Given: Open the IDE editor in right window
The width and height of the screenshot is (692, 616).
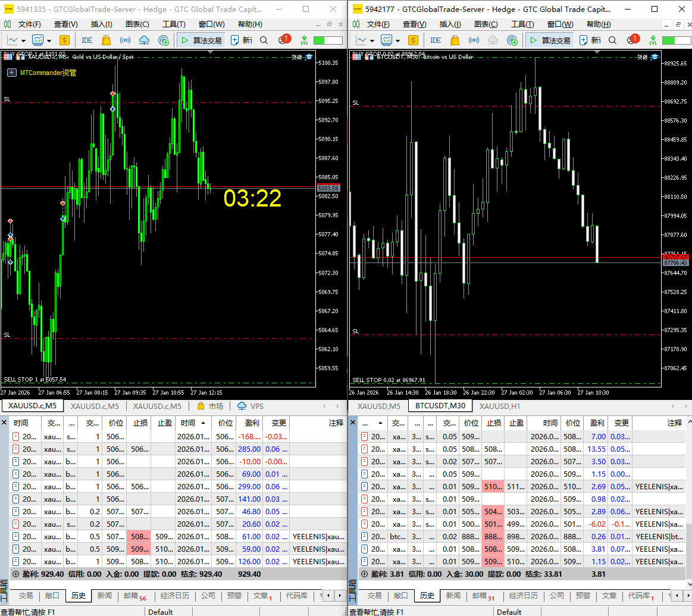Looking at the screenshot, I should coord(436,40).
